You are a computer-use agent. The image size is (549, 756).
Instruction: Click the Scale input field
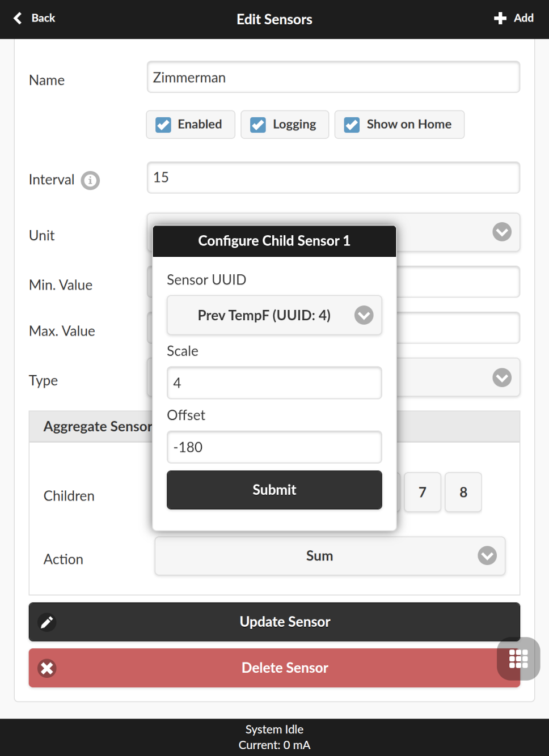point(274,383)
